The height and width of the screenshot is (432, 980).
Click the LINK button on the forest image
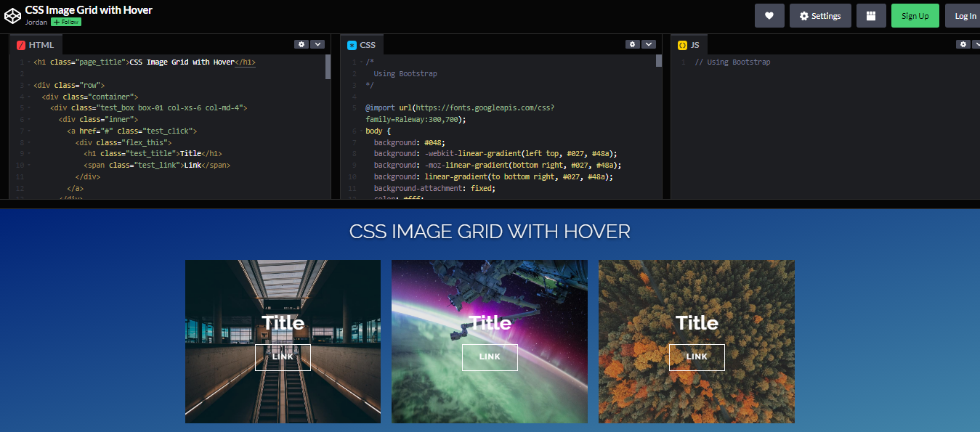(x=696, y=356)
